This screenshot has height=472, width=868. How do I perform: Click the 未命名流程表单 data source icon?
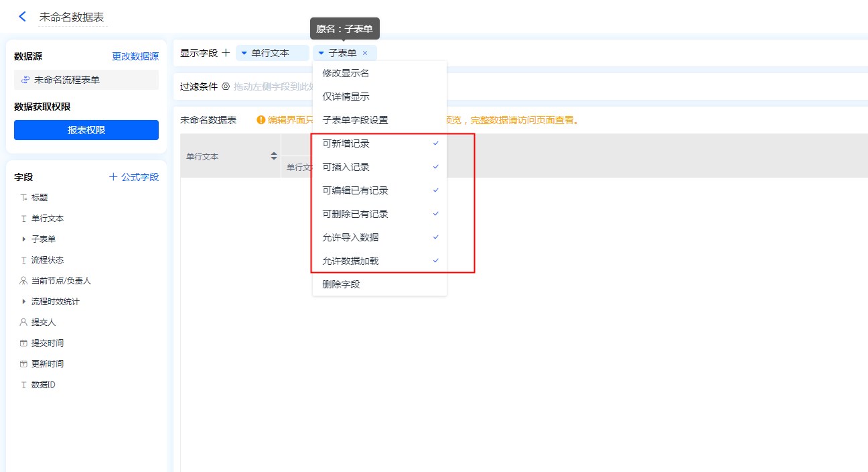(x=25, y=80)
